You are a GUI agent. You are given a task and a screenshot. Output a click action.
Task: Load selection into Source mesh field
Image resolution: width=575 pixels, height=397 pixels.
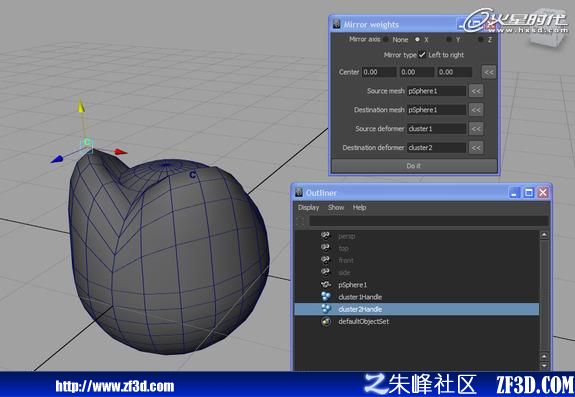tap(476, 91)
